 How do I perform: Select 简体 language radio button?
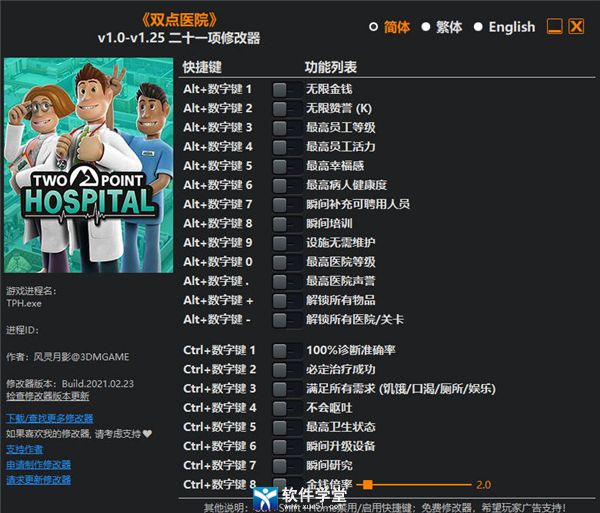[373, 27]
